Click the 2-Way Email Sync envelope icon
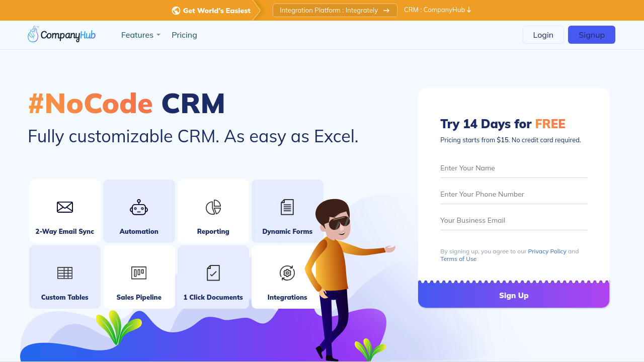Screen dimensions: 644x362 [65, 207]
